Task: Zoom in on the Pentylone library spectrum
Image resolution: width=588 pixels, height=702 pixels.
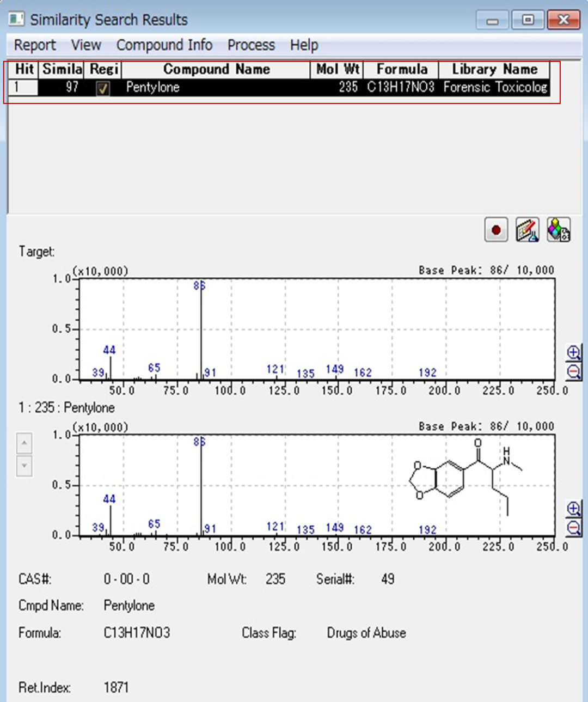Action: [x=573, y=509]
